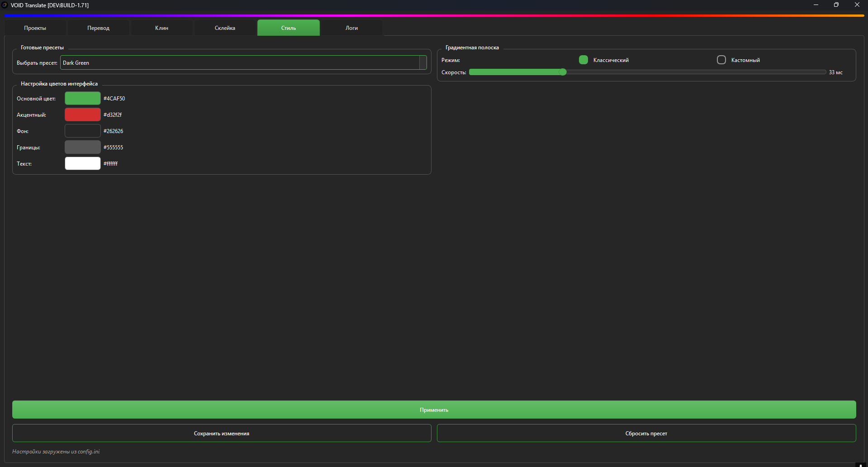This screenshot has height=467, width=868.
Task: Enable Кастомный gradient mode
Action: 721,60
